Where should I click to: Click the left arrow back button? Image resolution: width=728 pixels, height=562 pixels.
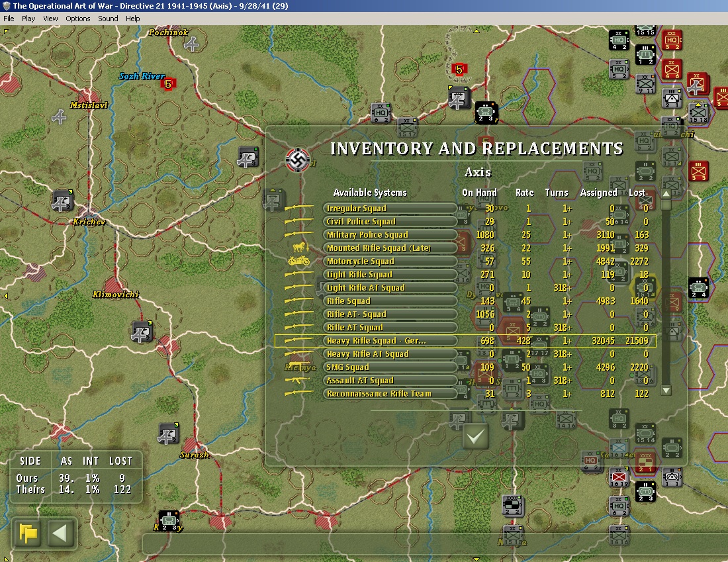(x=60, y=532)
